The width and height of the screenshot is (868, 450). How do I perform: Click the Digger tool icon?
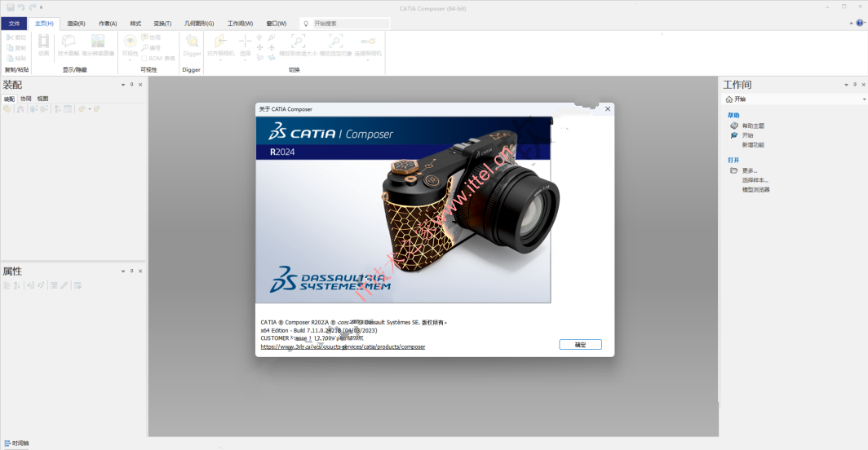192,42
